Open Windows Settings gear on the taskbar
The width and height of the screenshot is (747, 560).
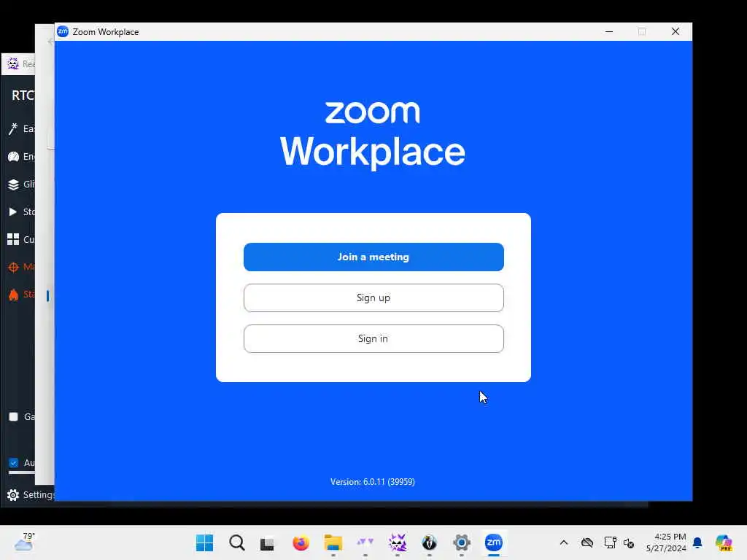(x=462, y=542)
